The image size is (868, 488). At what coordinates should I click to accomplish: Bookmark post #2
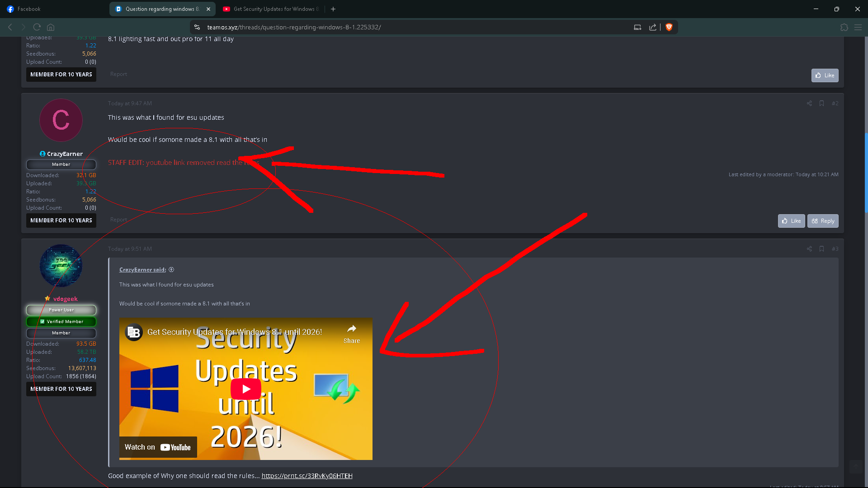[821, 103]
